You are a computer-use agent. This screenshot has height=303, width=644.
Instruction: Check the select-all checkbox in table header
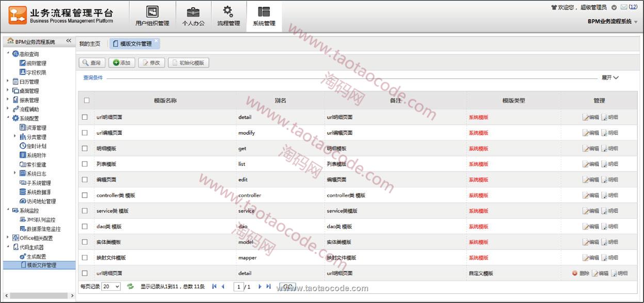[86, 101]
